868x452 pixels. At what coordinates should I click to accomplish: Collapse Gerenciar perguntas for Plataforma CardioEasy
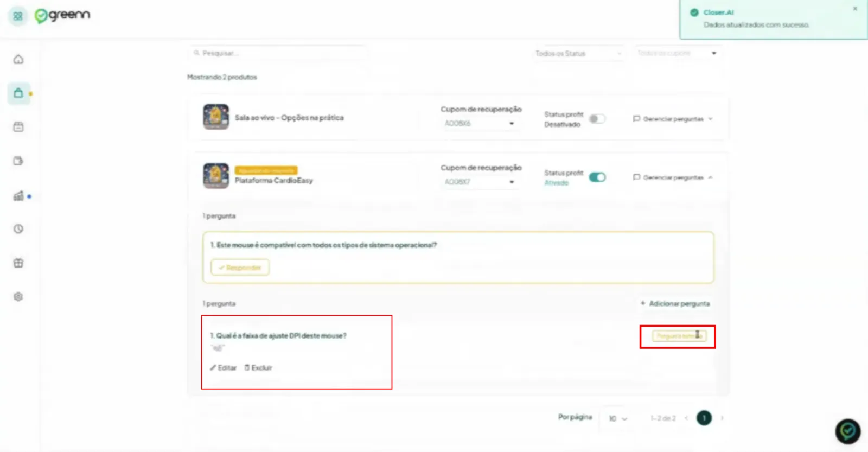click(x=673, y=177)
